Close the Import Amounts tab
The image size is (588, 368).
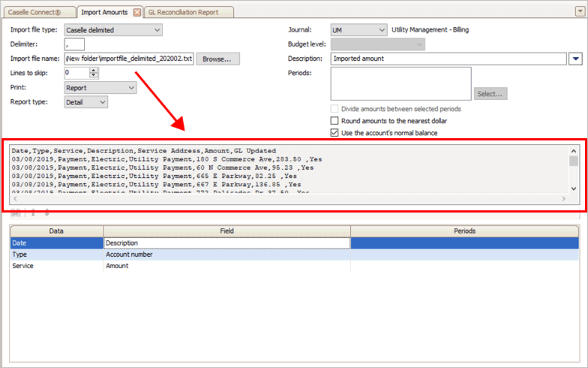136,13
